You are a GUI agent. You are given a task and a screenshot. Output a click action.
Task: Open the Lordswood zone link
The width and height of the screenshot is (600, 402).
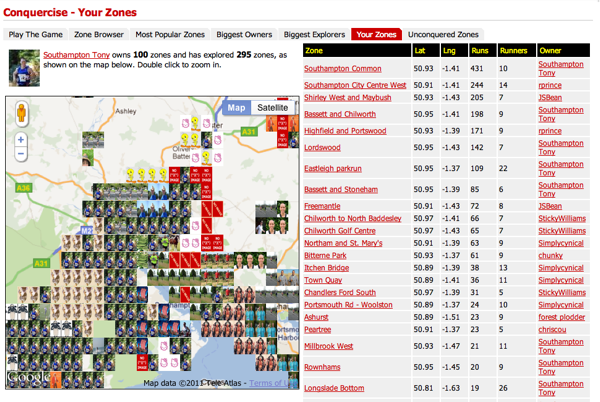(322, 148)
